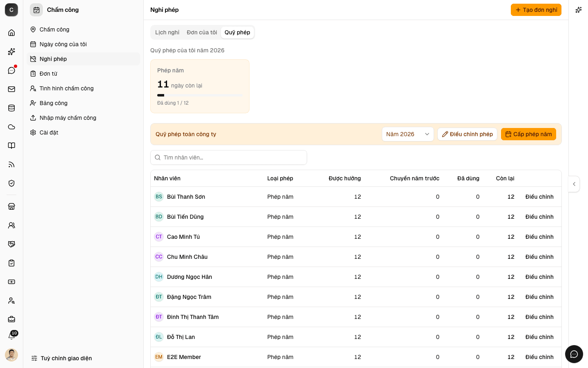588x368 pixels.
Task: Open the store icon in left rail
Action: click(x=11, y=206)
